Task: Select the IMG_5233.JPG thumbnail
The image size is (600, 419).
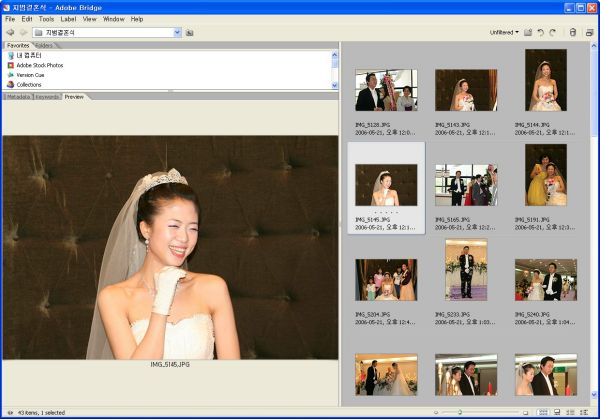Action: tap(465, 268)
